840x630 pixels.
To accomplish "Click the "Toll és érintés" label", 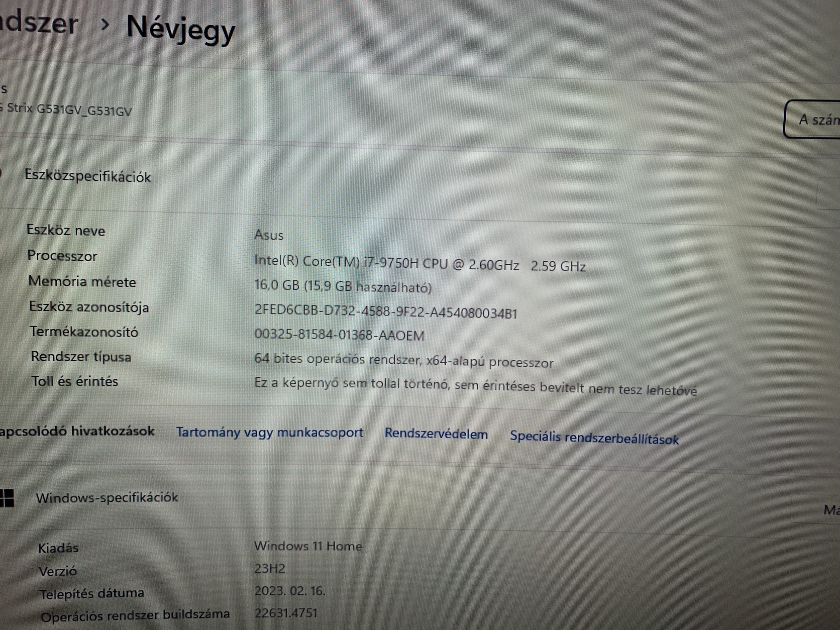I will 75,381.
